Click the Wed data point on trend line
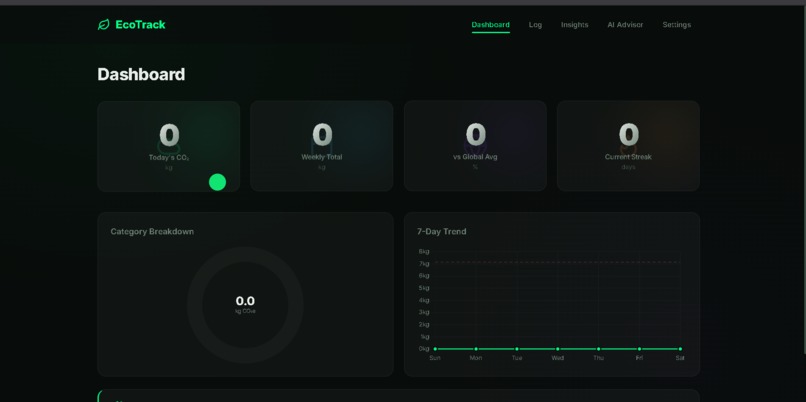This screenshot has height=402, width=806. click(558, 349)
